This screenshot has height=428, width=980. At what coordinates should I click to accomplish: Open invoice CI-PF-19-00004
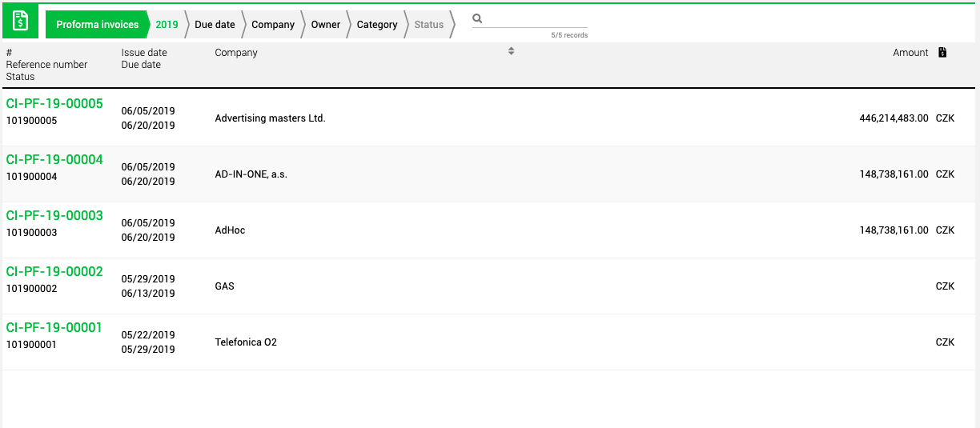pos(54,160)
